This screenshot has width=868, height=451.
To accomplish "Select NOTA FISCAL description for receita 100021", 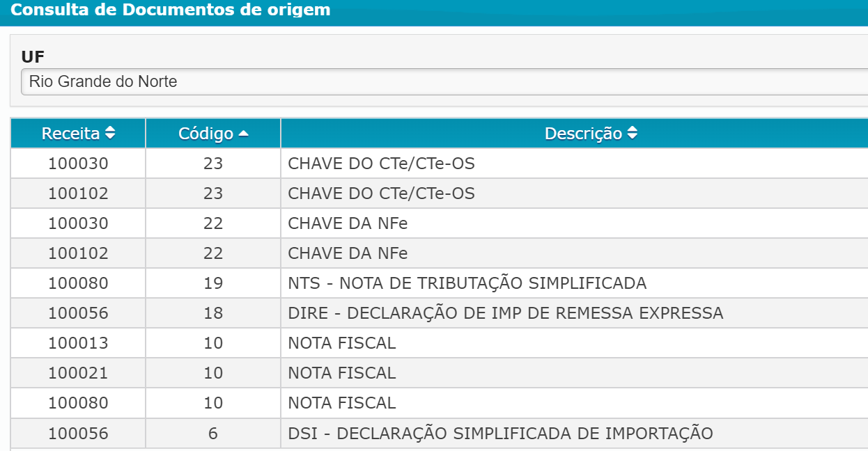I will pyautogui.click(x=341, y=373).
